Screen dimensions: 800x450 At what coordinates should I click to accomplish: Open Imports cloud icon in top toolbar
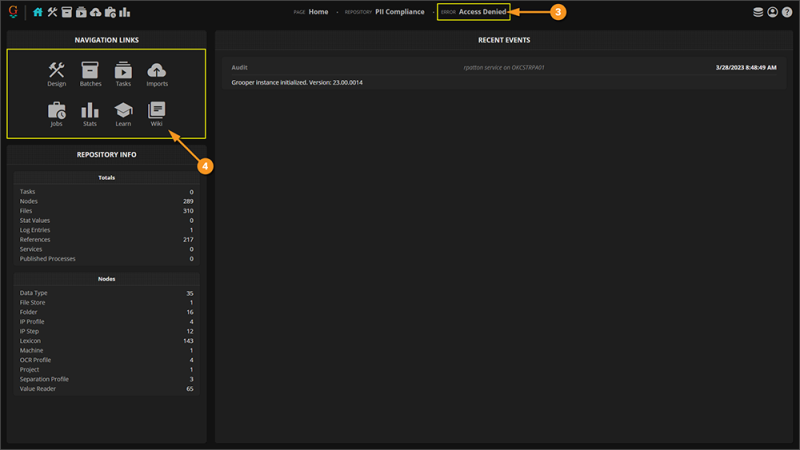[x=95, y=12]
